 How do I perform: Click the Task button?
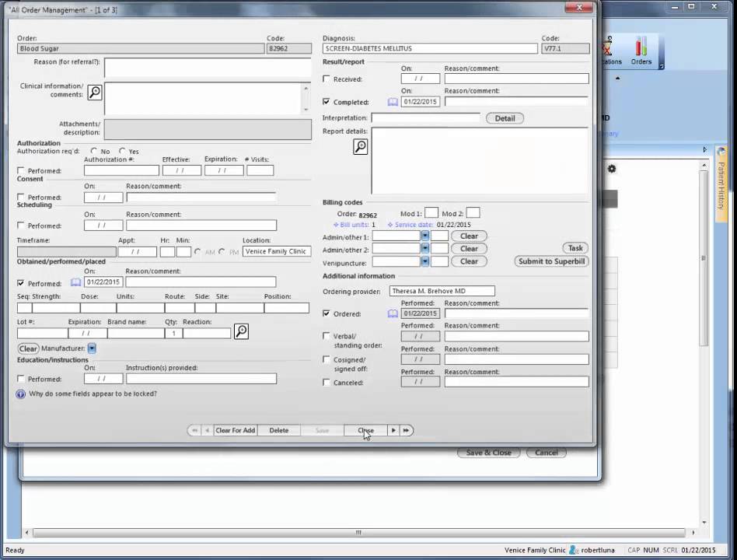point(575,248)
